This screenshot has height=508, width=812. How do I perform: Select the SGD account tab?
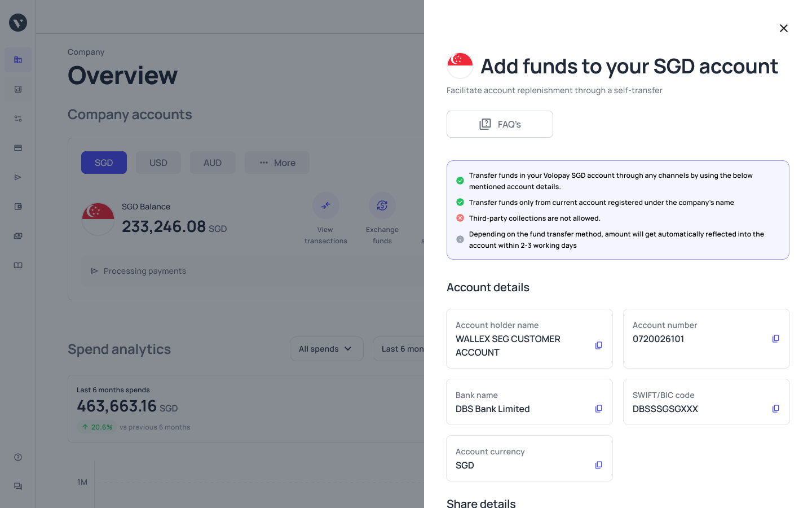(x=104, y=163)
